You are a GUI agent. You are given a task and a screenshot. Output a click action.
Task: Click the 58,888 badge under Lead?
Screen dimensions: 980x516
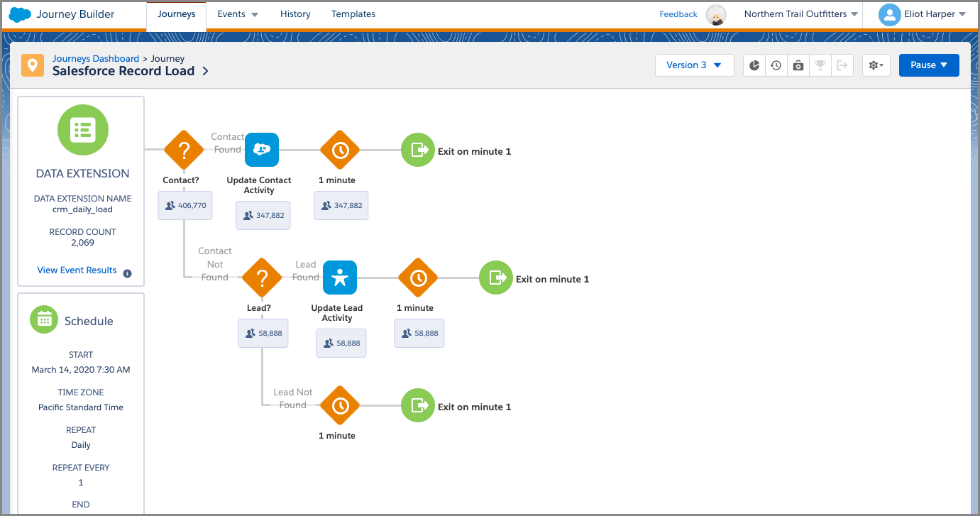pos(263,333)
